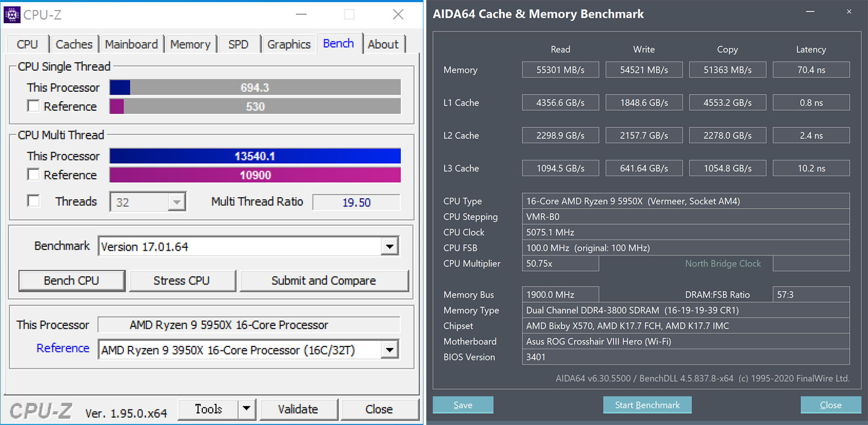The width and height of the screenshot is (868, 425).
Task: Click Memory Read value 55301 MB/s
Action: (x=561, y=70)
